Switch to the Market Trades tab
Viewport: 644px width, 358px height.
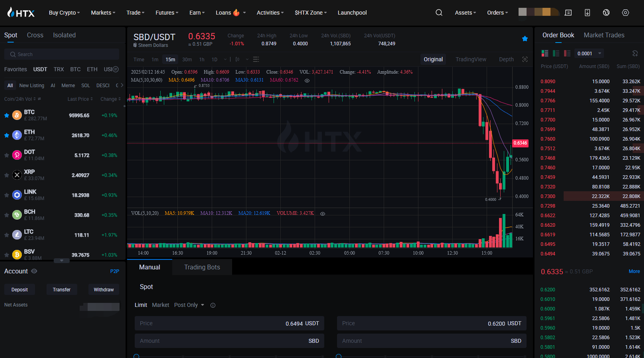click(604, 35)
